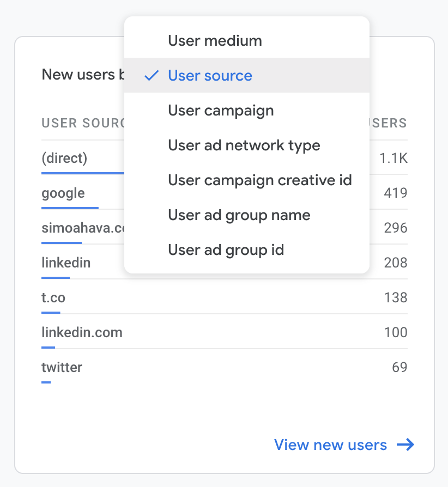
Task: Click the linkedin.com source entry
Action: [82, 332]
